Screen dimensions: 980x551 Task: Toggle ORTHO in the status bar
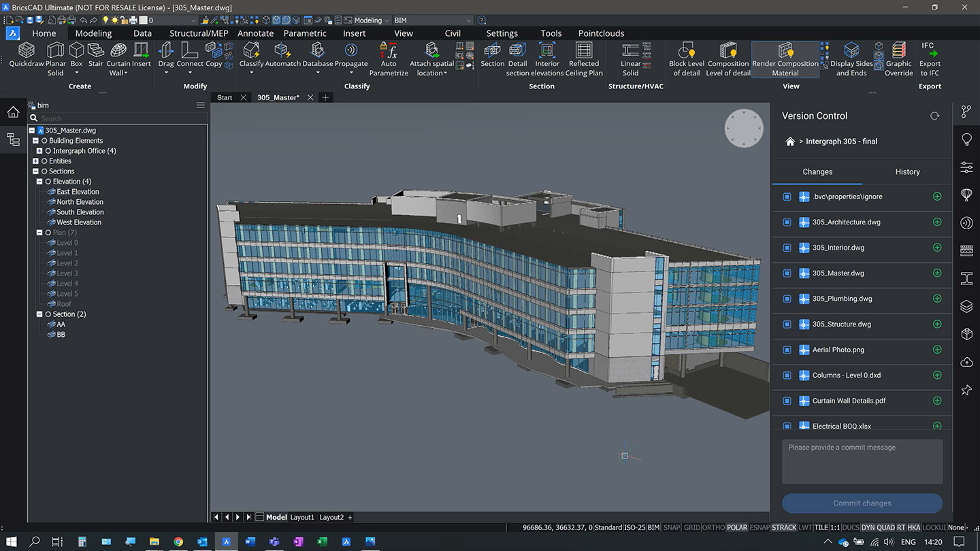pyautogui.click(x=713, y=527)
